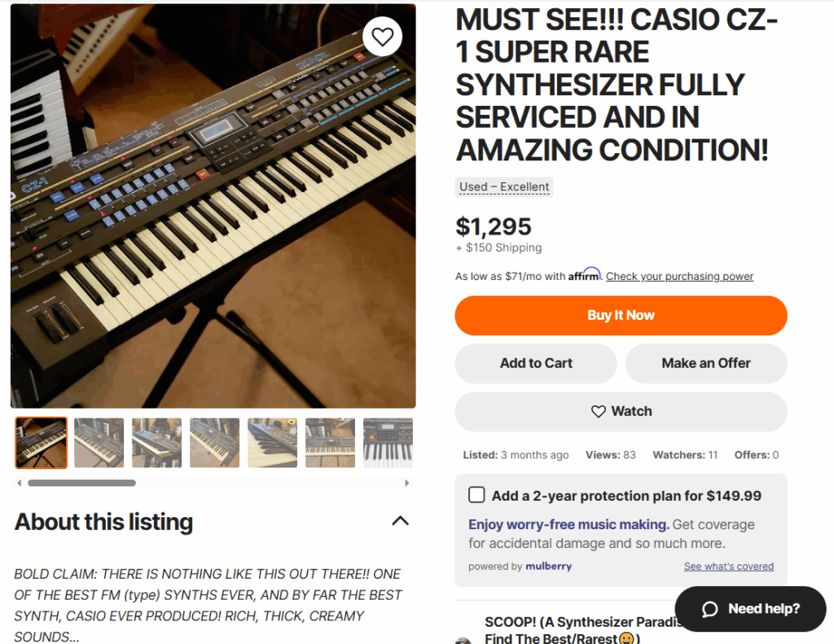Click Make an Offer
Viewport: 834px width, 644px height.
tap(706, 363)
